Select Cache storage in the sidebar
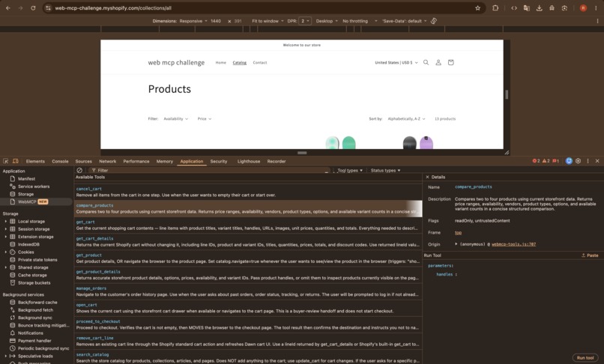The image size is (604, 364). (32, 275)
